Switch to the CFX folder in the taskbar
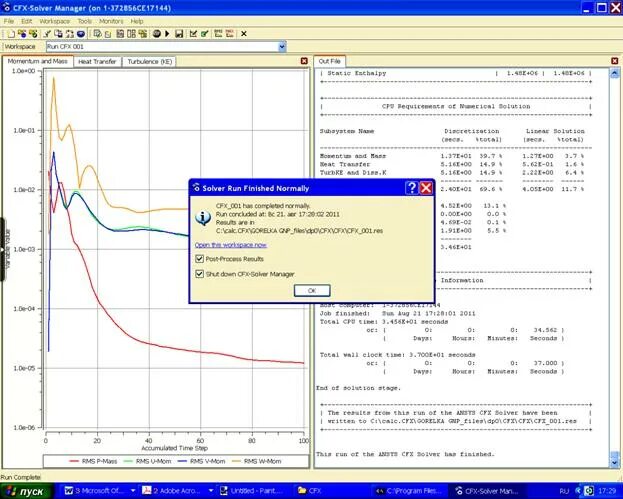The height and width of the screenshot is (499, 623). (332, 491)
